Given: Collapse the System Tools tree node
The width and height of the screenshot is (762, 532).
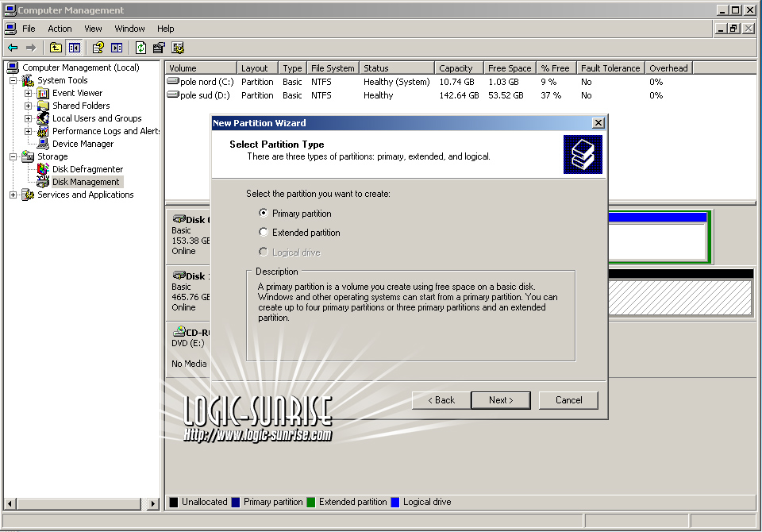Looking at the screenshot, I should [x=13, y=80].
